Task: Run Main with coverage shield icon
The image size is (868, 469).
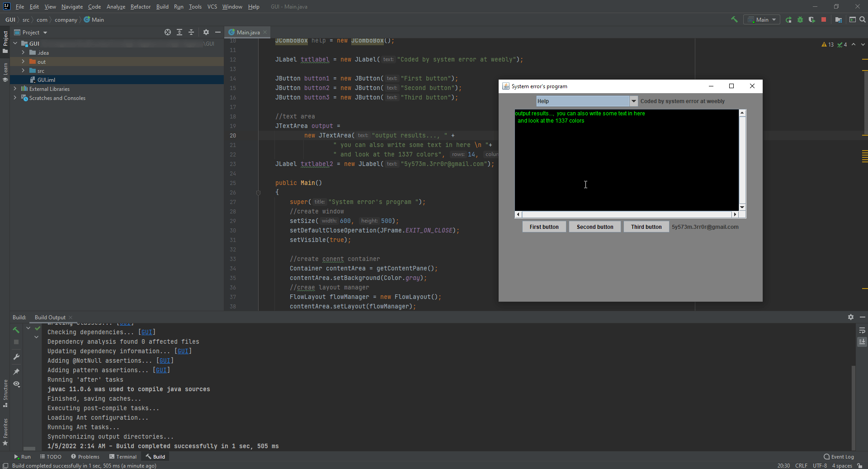Action: [812, 19]
